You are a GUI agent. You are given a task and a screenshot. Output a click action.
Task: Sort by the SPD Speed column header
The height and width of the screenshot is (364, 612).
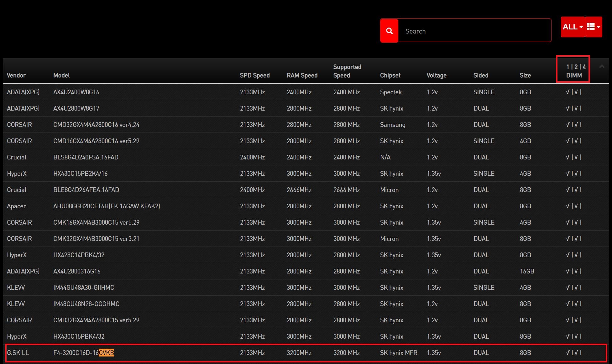pos(255,75)
